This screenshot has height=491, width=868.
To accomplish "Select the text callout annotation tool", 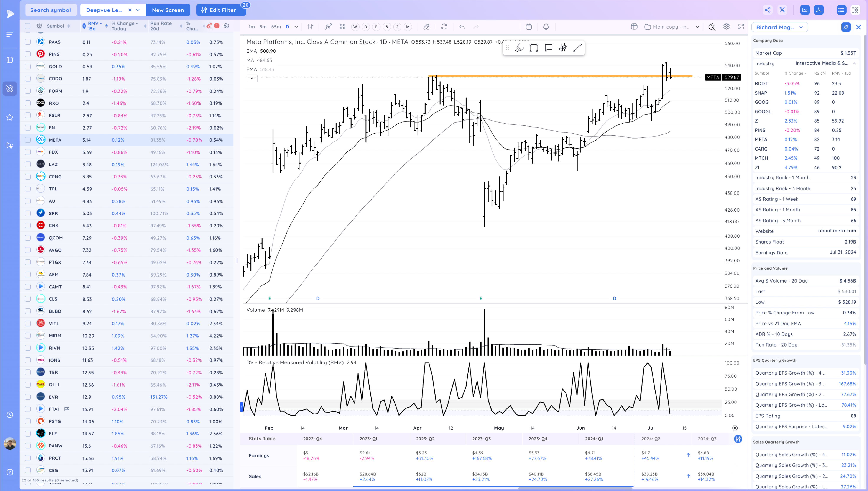I will point(549,48).
